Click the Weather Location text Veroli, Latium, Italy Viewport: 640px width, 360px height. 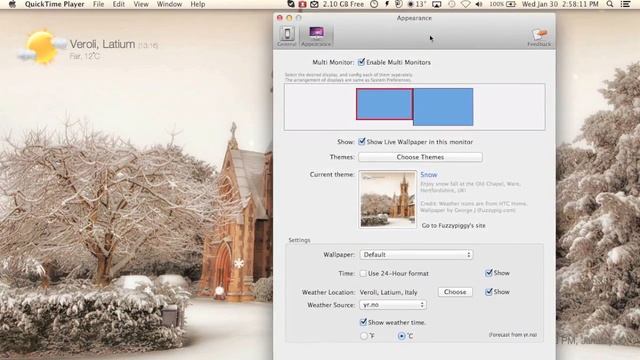[x=389, y=292]
